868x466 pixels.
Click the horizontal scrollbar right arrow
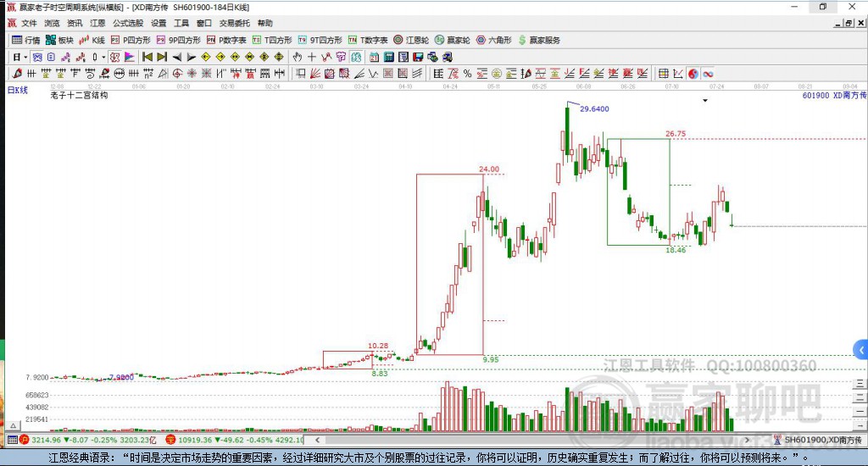pos(747,440)
